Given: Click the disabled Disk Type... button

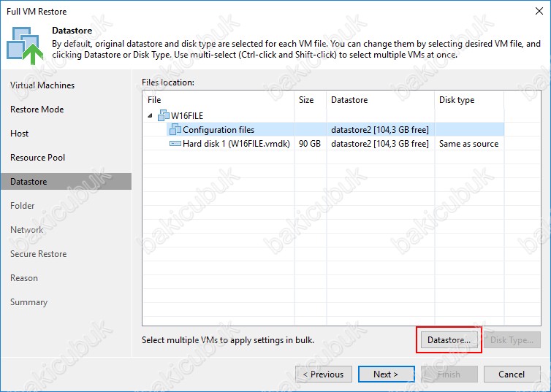Looking at the screenshot, I should [512, 339].
